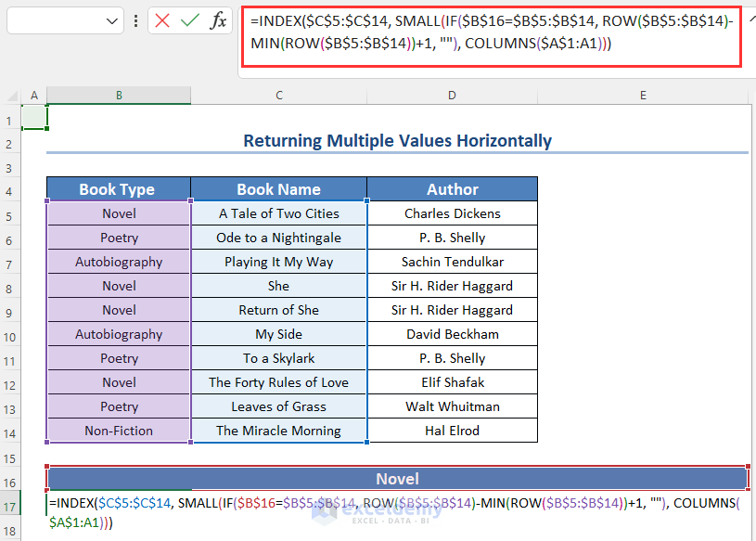
Task: Click the green Enter check icon
Action: point(191,20)
